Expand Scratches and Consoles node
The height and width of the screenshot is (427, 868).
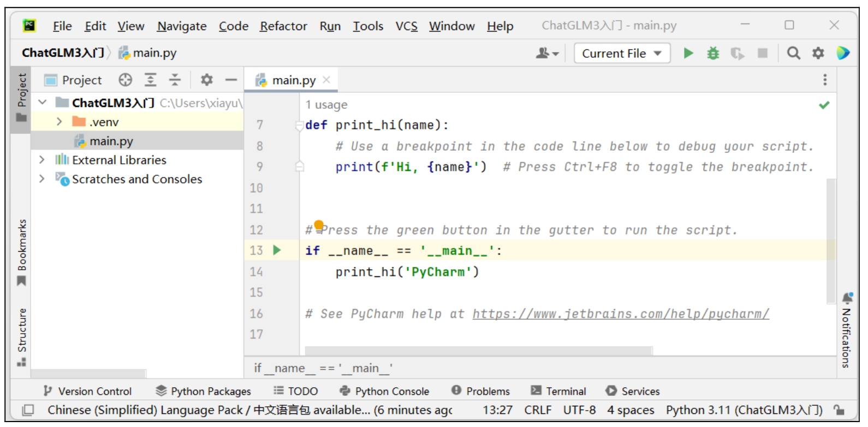point(42,179)
